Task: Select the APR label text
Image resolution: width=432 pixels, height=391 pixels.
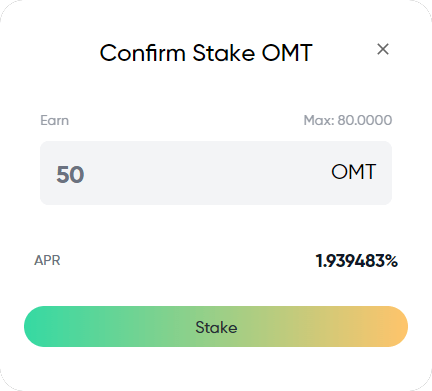Action: click(x=47, y=260)
